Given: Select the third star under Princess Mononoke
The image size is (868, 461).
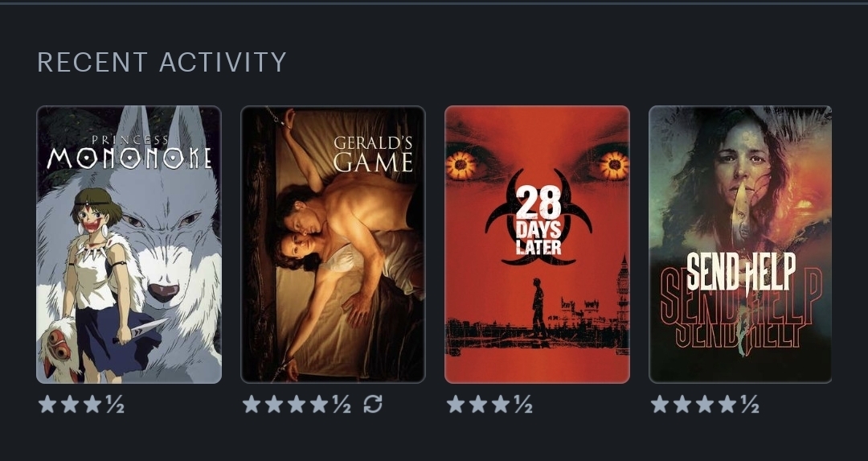Looking at the screenshot, I should (x=92, y=404).
